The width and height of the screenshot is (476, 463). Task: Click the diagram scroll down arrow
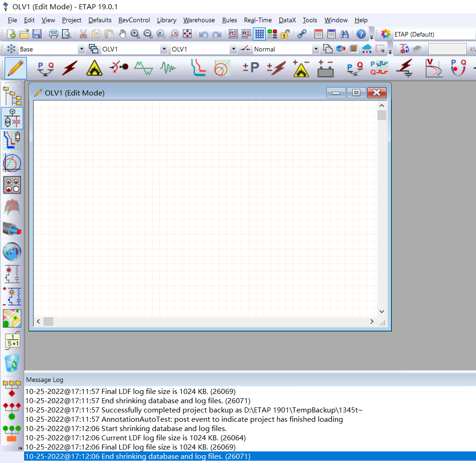(382, 311)
